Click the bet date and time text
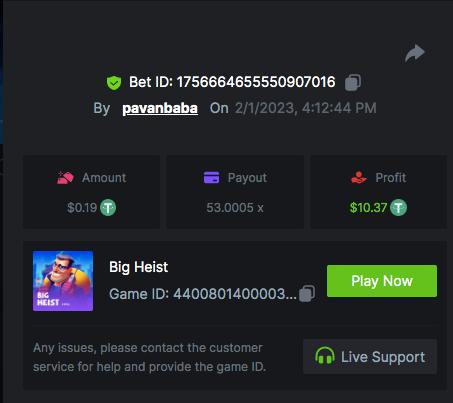Viewport: 453px width, 403px height. click(306, 108)
